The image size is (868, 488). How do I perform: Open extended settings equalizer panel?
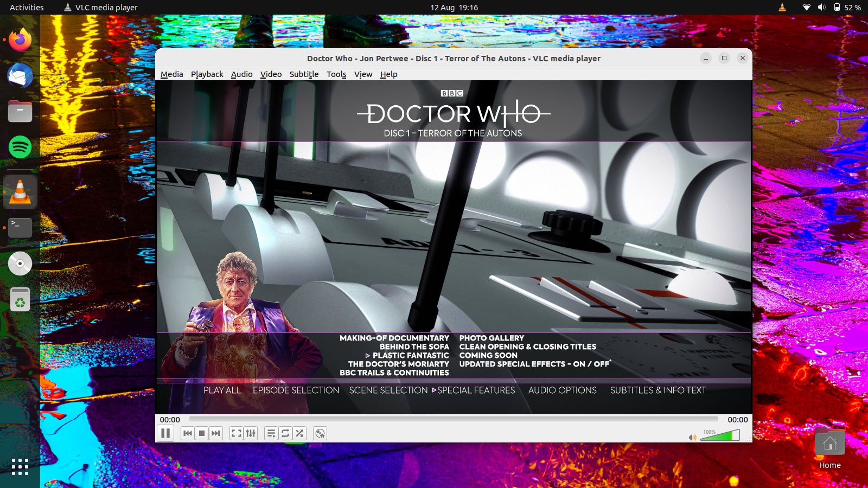click(x=251, y=433)
